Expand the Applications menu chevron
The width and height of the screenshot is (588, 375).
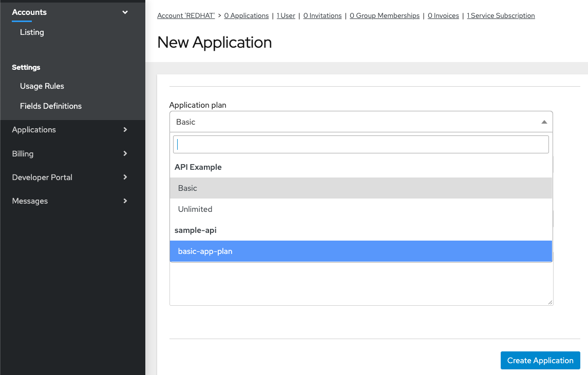tap(125, 130)
